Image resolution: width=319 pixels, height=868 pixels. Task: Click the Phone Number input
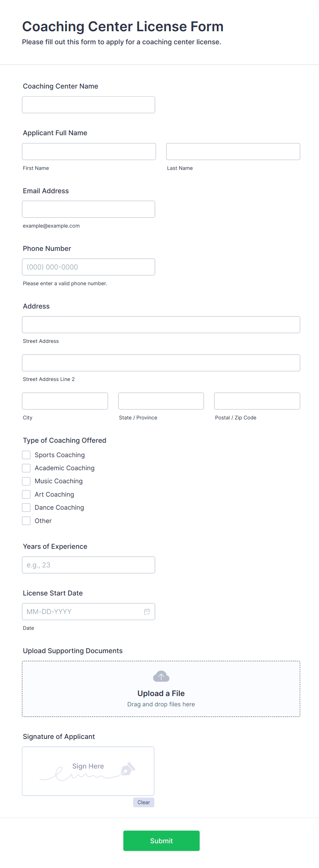(88, 267)
